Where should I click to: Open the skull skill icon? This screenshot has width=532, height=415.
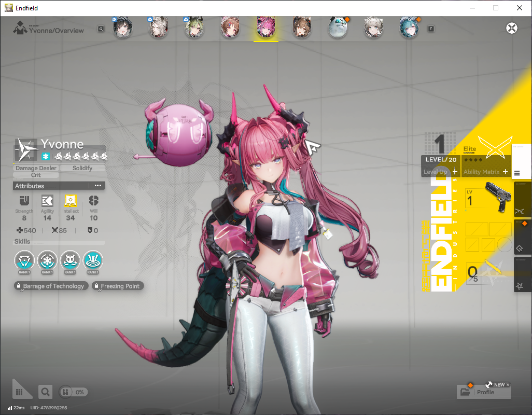point(70,260)
